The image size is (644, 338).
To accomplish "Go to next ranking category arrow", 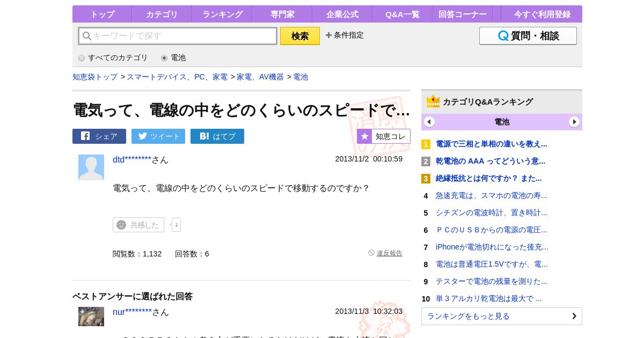I will (574, 122).
